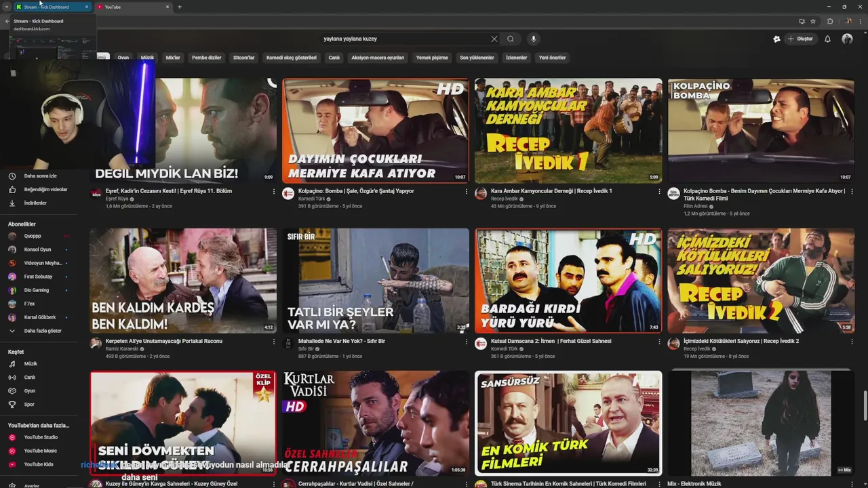Open Komedi Türk channel under Kutsal Damacana 2

point(505,349)
